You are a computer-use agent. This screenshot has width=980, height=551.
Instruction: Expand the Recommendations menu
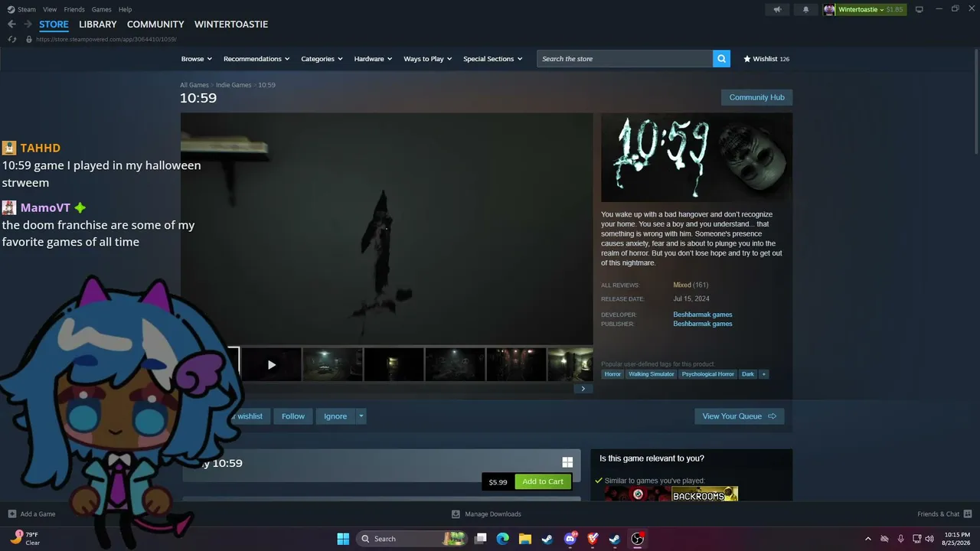[x=256, y=59]
